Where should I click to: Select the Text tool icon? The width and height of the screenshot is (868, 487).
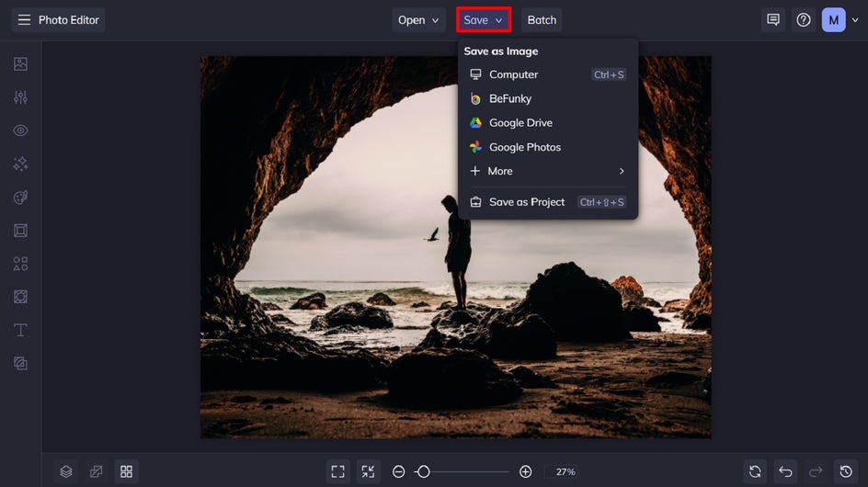click(x=20, y=330)
